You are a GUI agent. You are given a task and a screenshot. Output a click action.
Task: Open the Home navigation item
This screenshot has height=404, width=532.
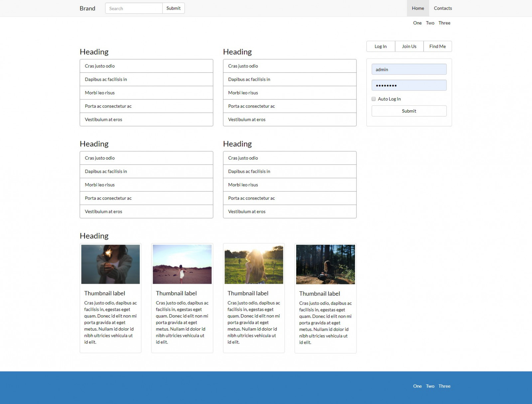click(418, 8)
